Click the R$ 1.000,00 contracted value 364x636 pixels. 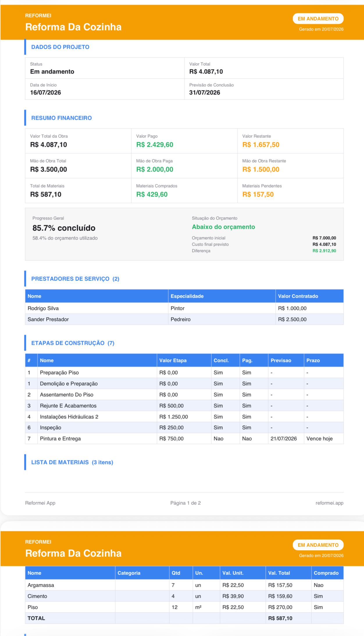click(x=292, y=308)
